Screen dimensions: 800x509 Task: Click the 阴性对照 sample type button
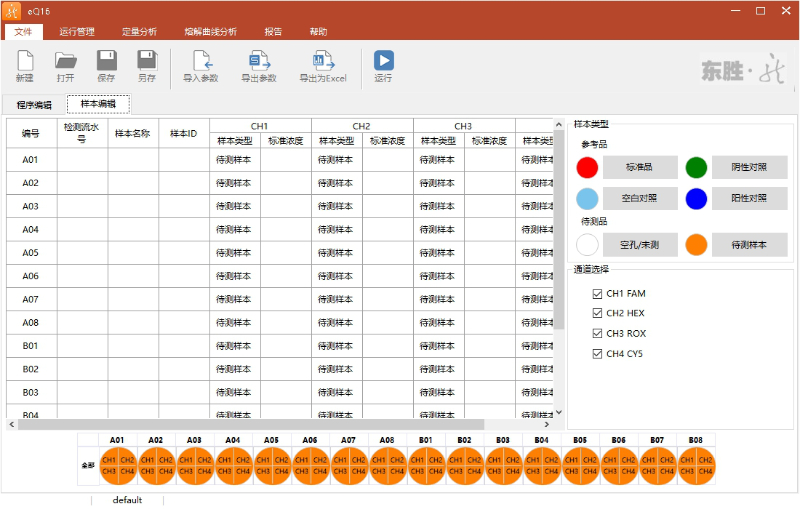click(749, 168)
